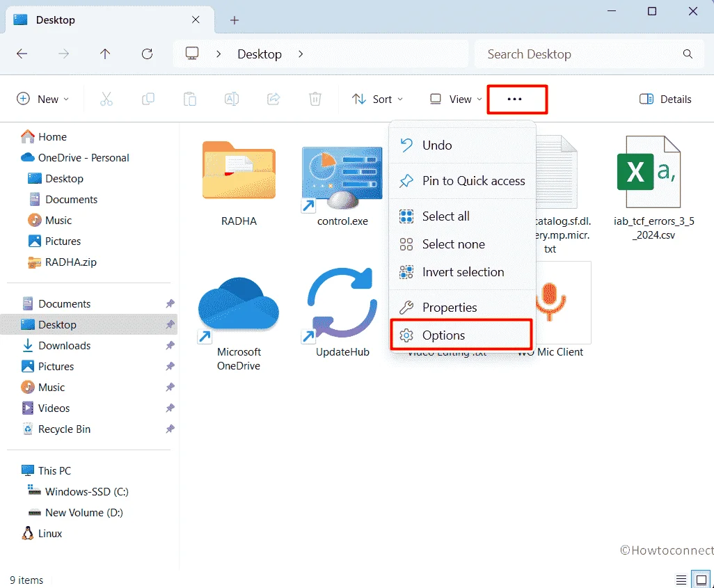714x588 pixels.
Task: Click the Share icon in toolbar
Action: pos(273,99)
